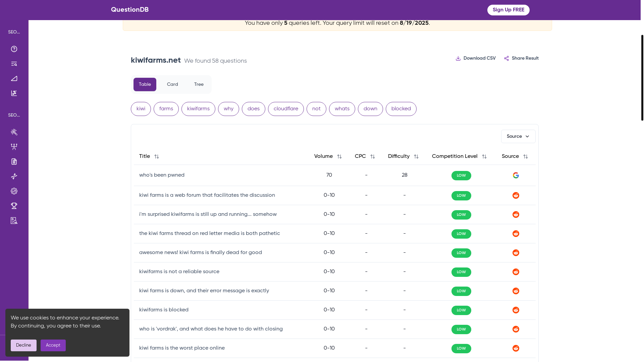
Task: Click Google source icon for who's been pwned
Action: [x=516, y=175]
